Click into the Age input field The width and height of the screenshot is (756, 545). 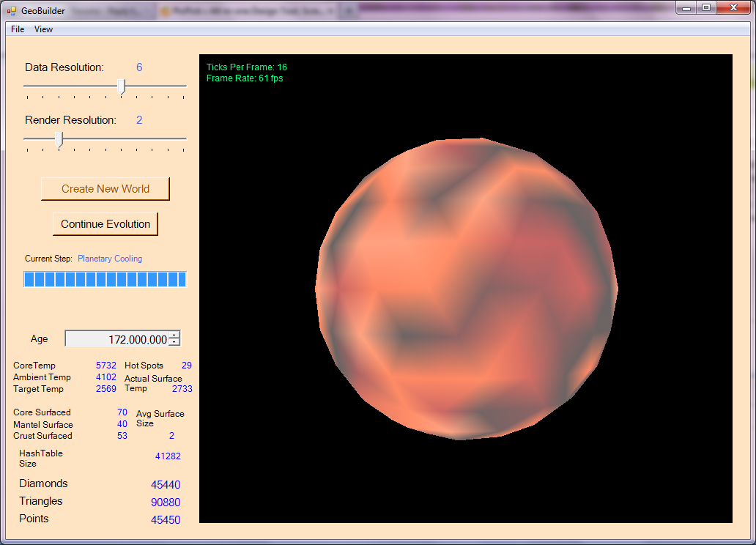click(117, 338)
